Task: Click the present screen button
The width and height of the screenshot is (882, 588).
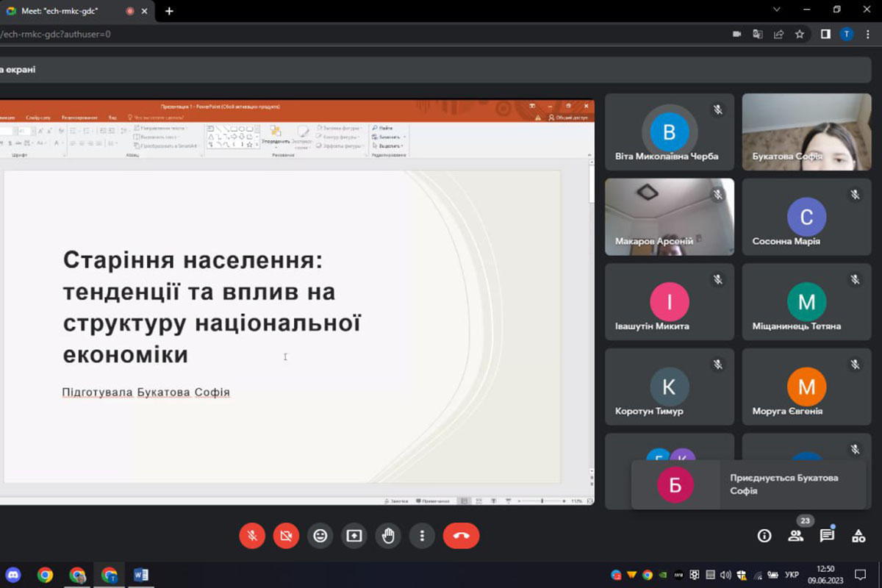Action: click(x=354, y=536)
